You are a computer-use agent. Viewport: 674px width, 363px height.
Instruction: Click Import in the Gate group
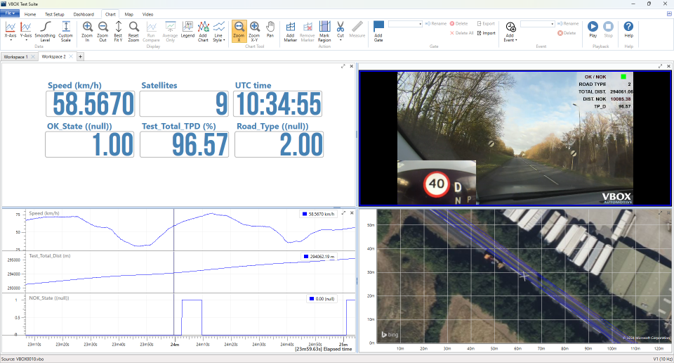coord(486,33)
